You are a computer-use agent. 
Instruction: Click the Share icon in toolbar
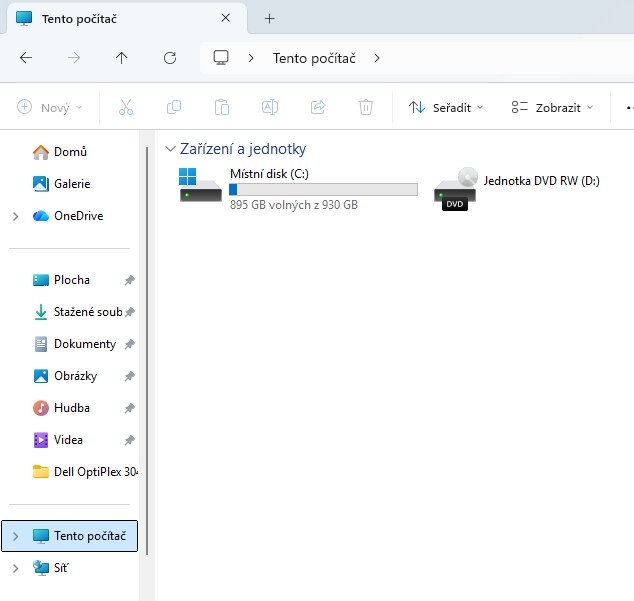point(318,107)
